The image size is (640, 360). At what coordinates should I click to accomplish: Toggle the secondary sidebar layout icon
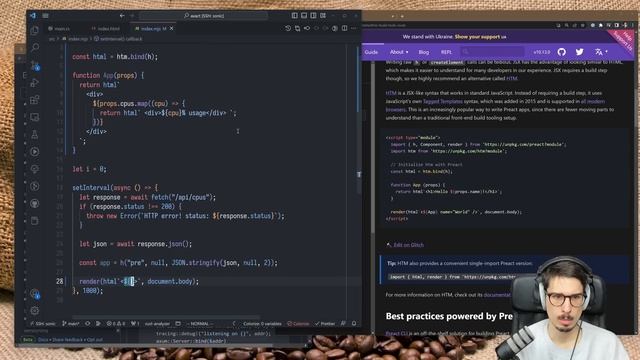pyautogui.click(x=313, y=16)
